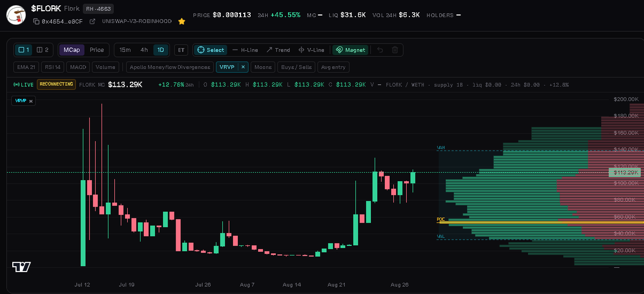
Task: Enable the Volume indicator
Action: (x=106, y=67)
